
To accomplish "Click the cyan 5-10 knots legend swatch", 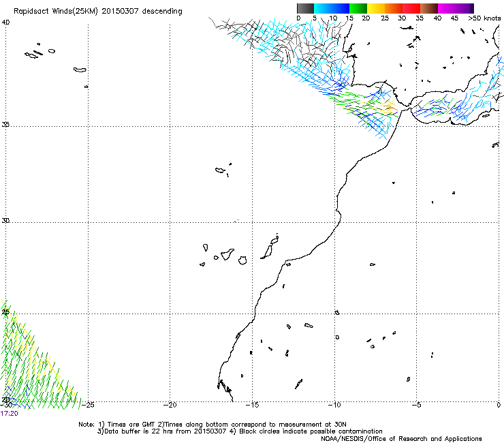I will click(x=323, y=8).
